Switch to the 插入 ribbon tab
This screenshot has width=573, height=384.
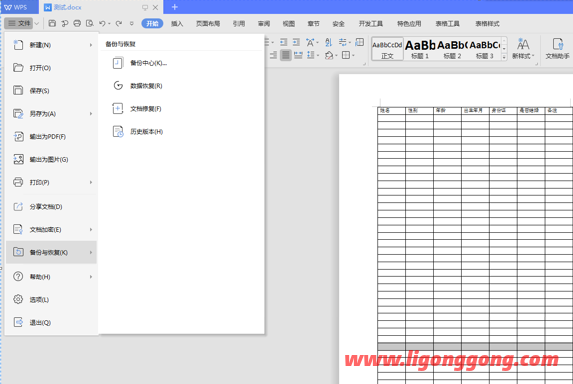pyautogui.click(x=177, y=24)
